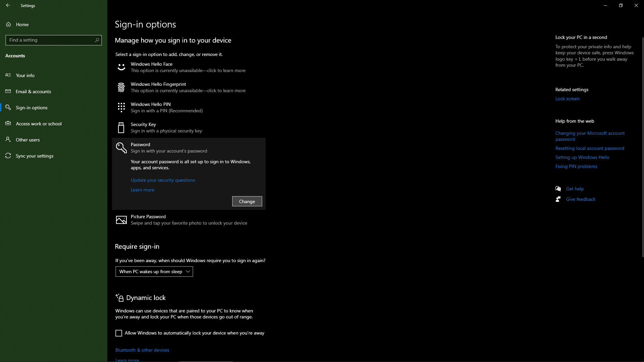Expand the Windows Hello Face option
The image size is (644, 362).
coord(189,67)
